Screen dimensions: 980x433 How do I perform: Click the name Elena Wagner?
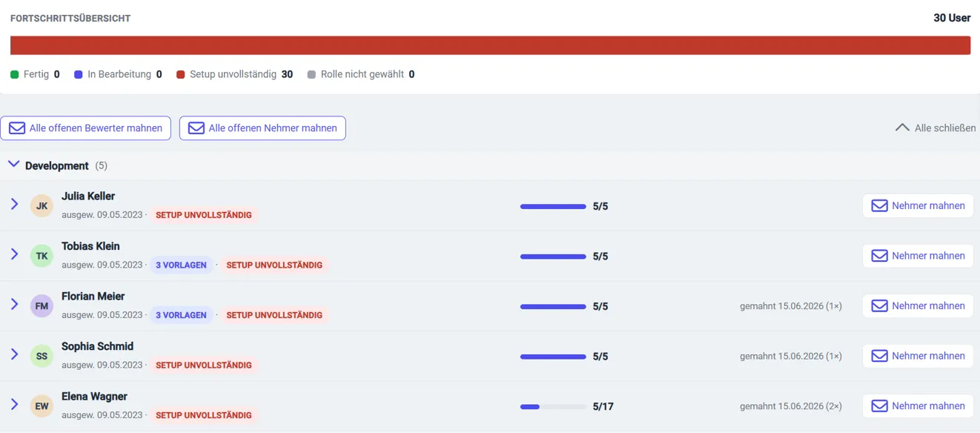pyautogui.click(x=95, y=397)
